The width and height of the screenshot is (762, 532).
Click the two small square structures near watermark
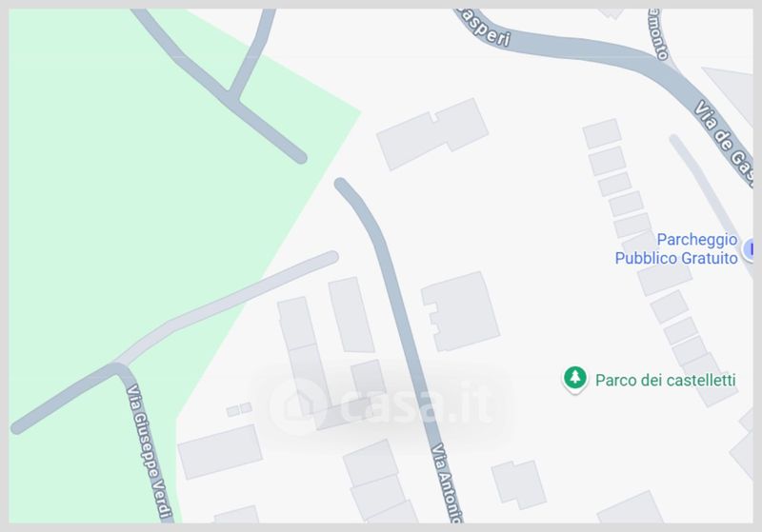click(x=239, y=409)
